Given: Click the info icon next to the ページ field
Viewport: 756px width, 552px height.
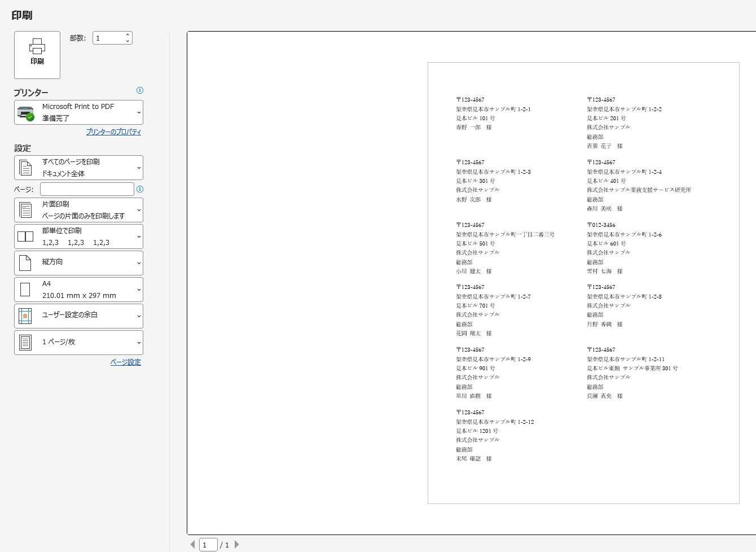Looking at the screenshot, I should (140, 189).
